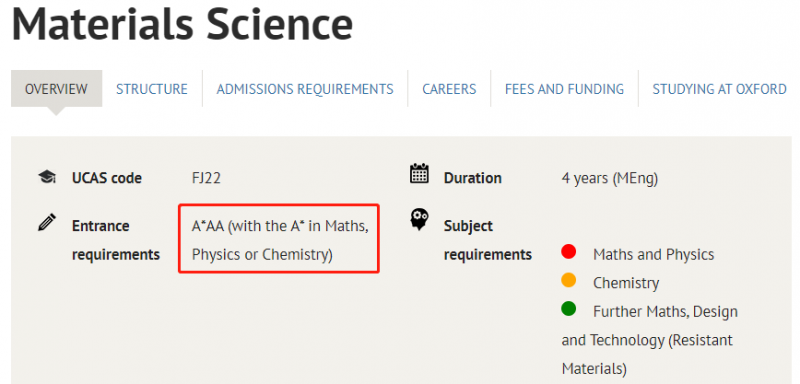Open the Overview tab
This screenshot has height=384, width=800.
click(57, 89)
